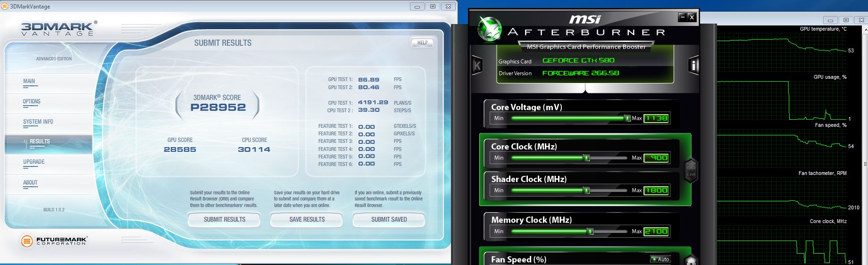Viewport: 868px width, 265px height.
Task: Open the Kombustor K button in Afterburner
Action: 477,66
